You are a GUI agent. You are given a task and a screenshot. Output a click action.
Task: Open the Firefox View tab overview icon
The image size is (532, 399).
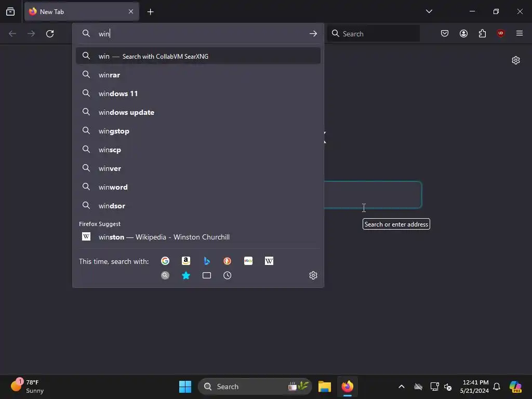coord(10,11)
